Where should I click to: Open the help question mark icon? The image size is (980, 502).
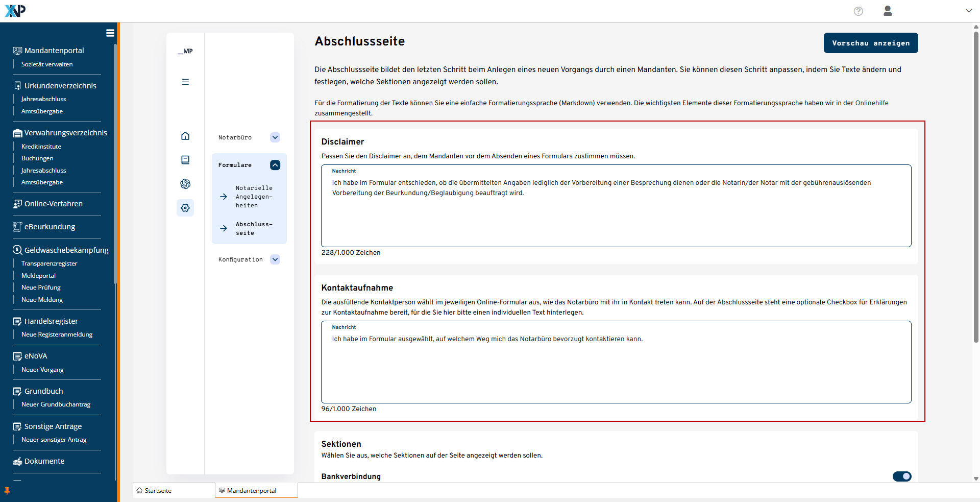[x=859, y=11]
